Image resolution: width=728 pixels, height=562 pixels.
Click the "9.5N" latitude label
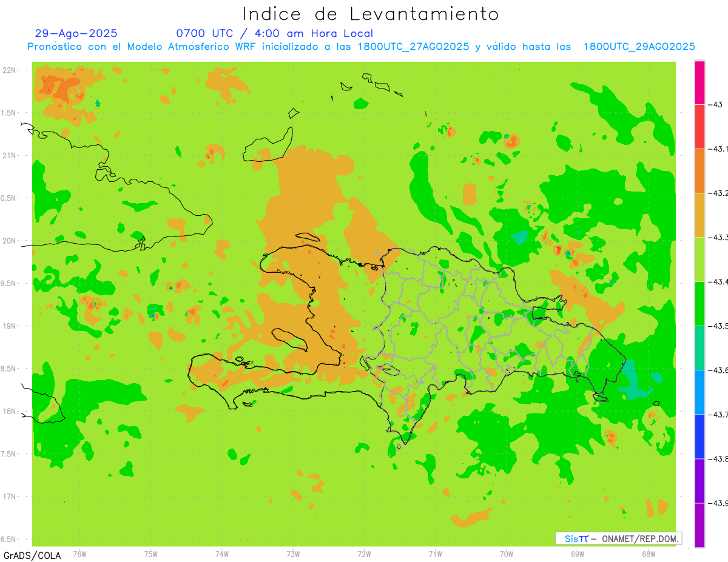tap(8, 283)
